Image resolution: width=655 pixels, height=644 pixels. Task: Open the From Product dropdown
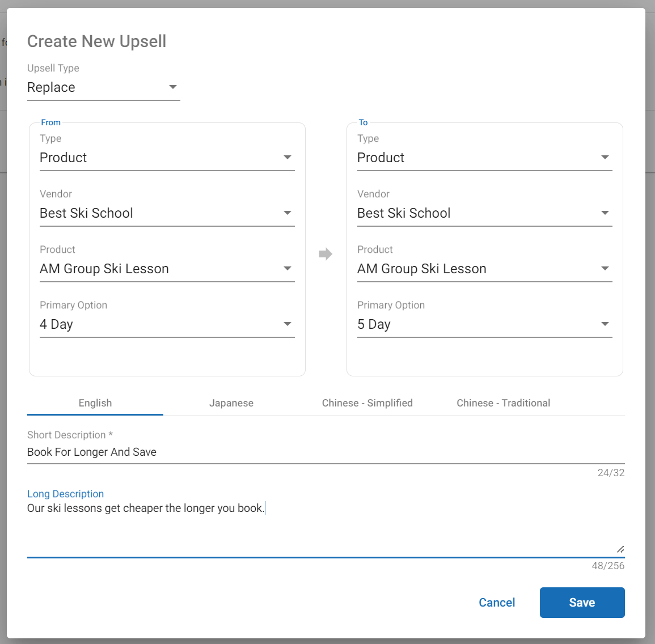tap(167, 269)
